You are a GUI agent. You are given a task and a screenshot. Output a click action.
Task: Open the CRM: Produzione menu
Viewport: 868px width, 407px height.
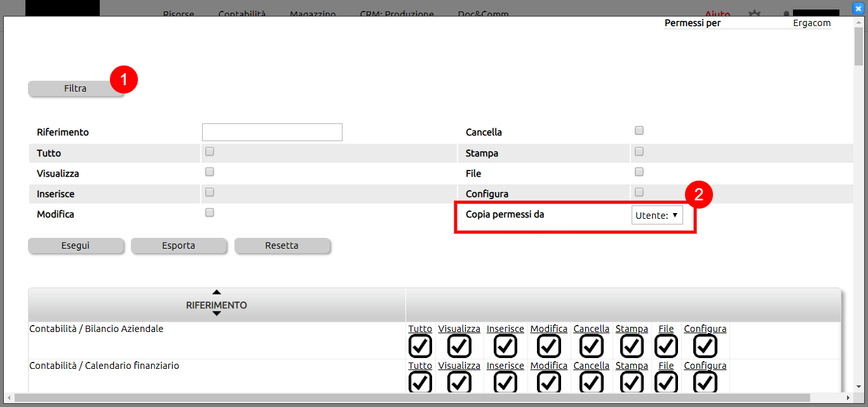pyautogui.click(x=397, y=13)
